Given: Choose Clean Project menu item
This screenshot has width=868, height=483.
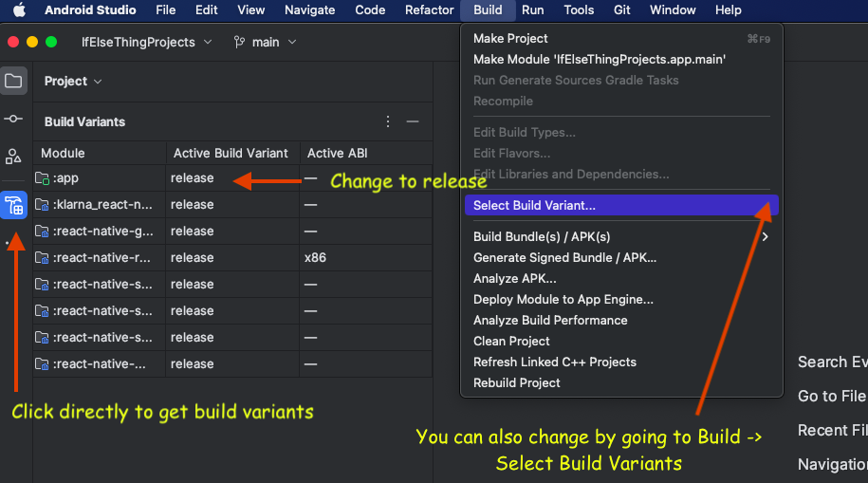Looking at the screenshot, I should tap(621, 342).
